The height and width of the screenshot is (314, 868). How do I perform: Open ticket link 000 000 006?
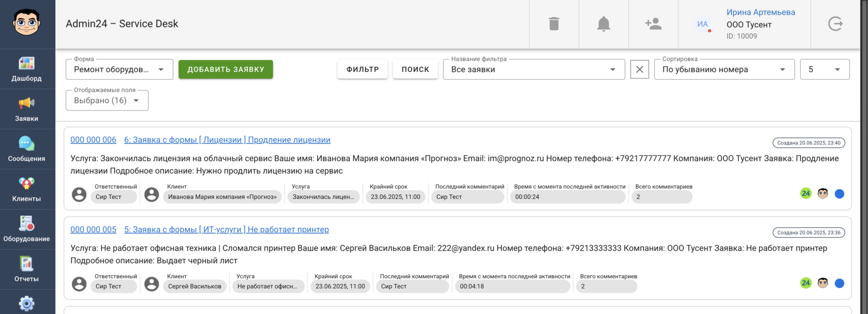coord(94,140)
